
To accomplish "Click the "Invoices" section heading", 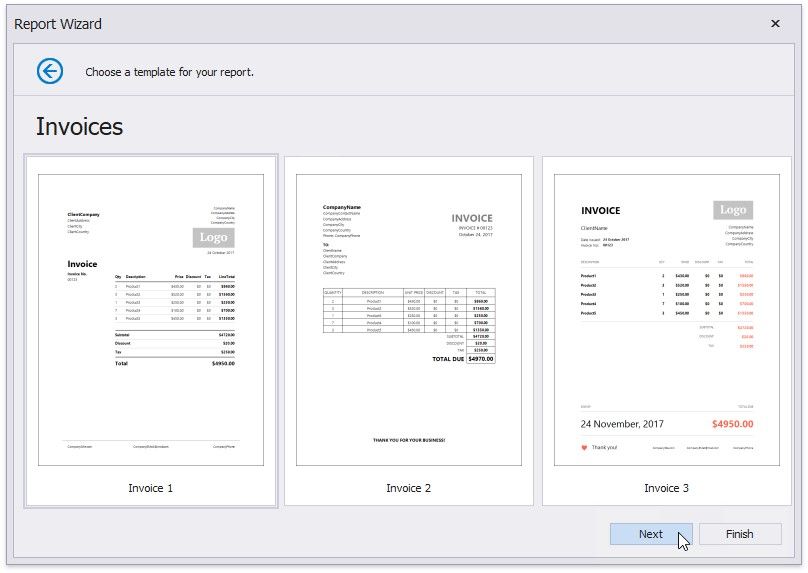I will pos(80,127).
